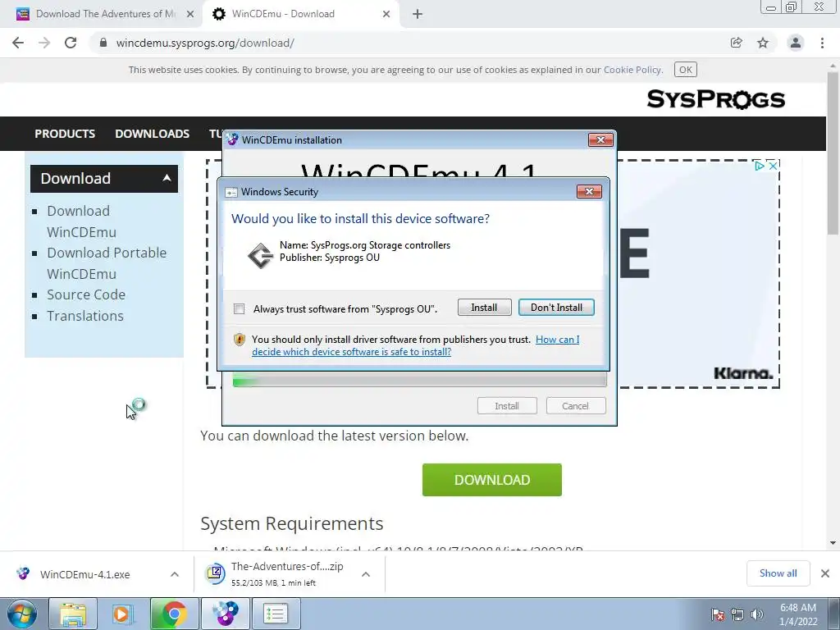840x630 pixels.
Task: Click the browser forward arrow
Action: point(44,43)
